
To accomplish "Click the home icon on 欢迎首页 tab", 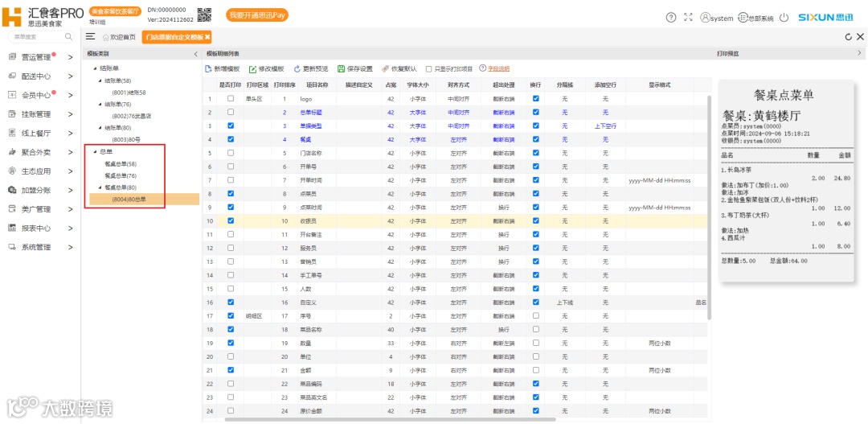I will click(106, 37).
